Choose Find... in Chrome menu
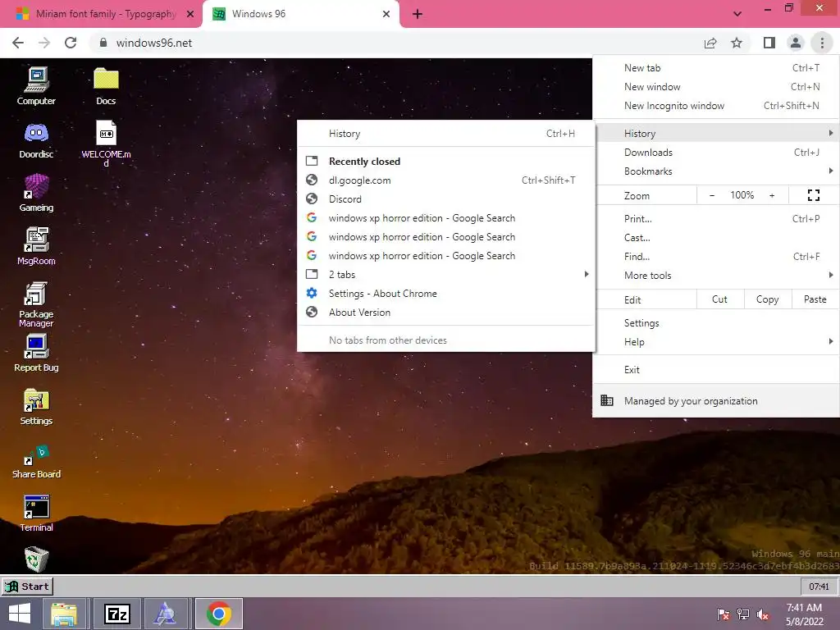The height and width of the screenshot is (630, 840). 715,257
